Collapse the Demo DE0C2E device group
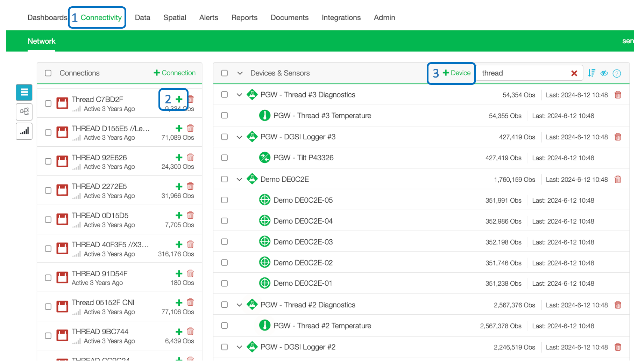 point(239,179)
